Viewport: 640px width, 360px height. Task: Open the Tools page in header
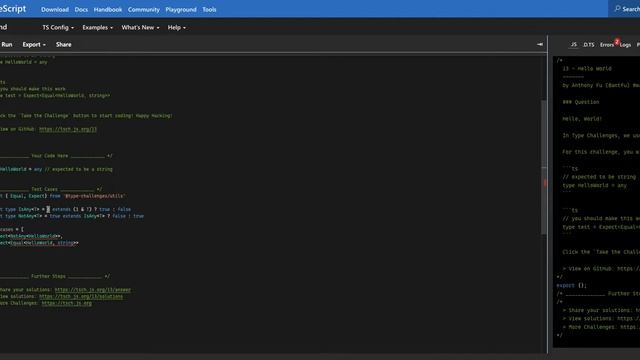[209, 9]
